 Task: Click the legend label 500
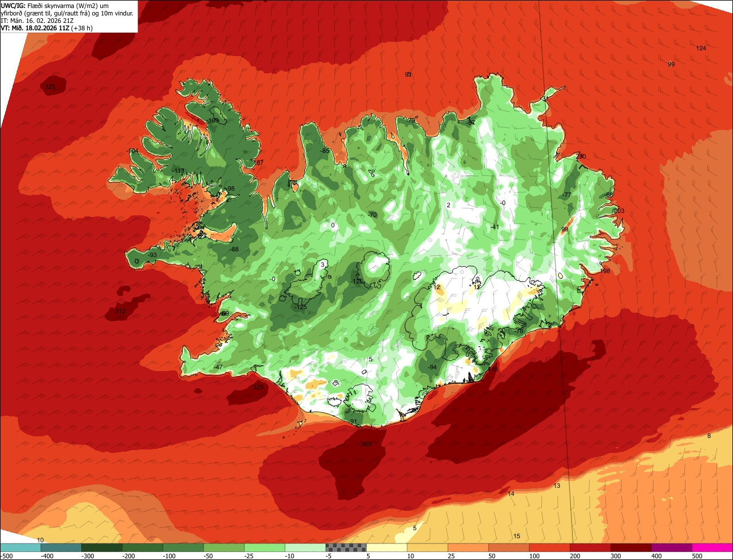(x=697, y=556)
